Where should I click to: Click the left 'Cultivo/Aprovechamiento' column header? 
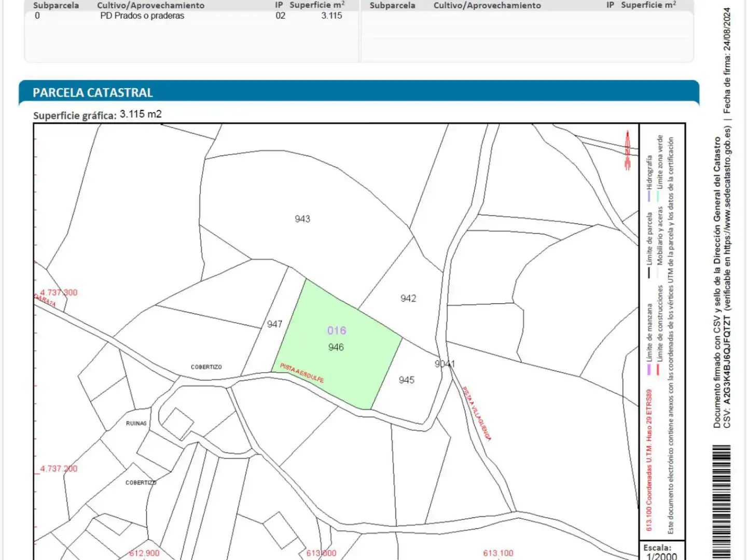click(150, 5)
